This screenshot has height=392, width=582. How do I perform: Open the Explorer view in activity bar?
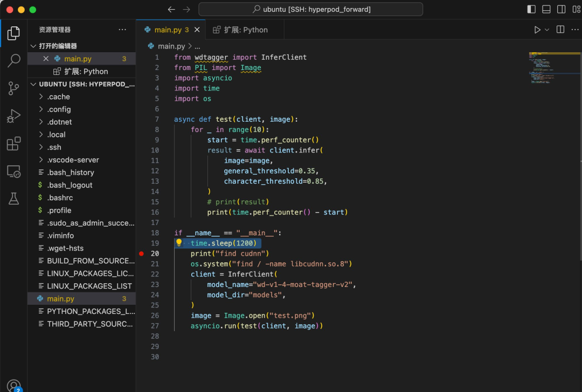pyautogui.click(x=13, y=33)
